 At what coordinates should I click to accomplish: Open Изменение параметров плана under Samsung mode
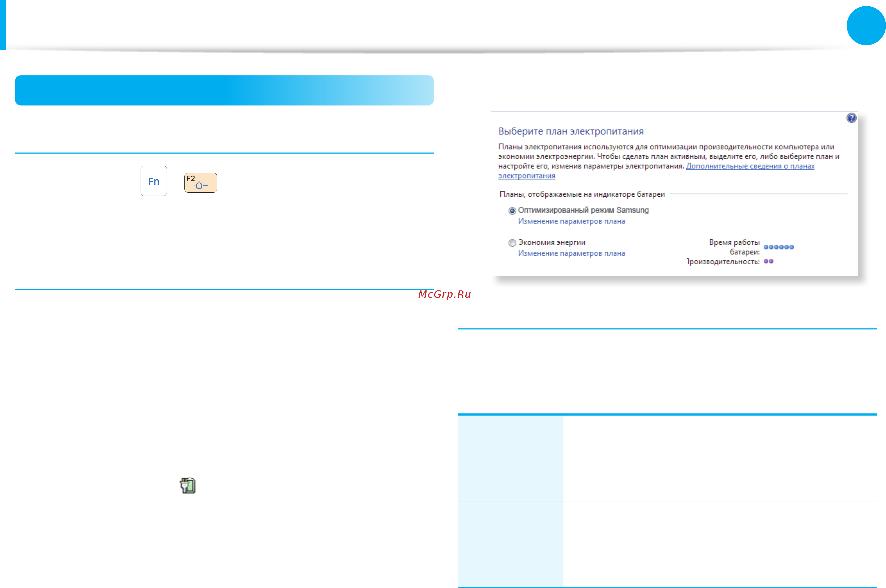pos(571,221)
